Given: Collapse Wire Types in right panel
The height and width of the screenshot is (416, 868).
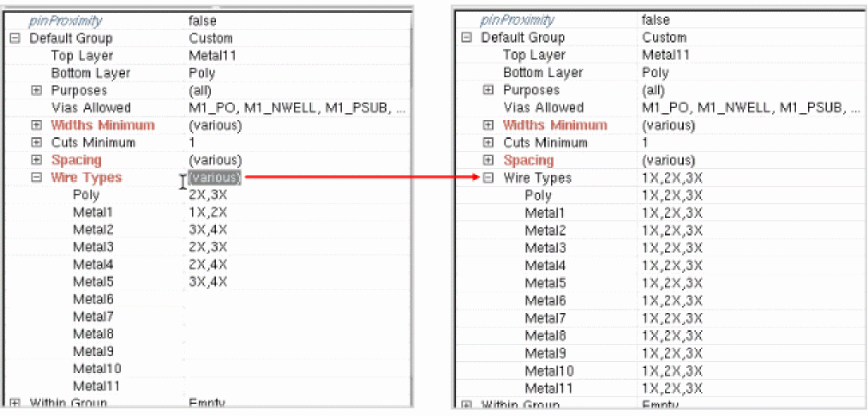Looking at the screenshot, I should (x=488, y=178).
